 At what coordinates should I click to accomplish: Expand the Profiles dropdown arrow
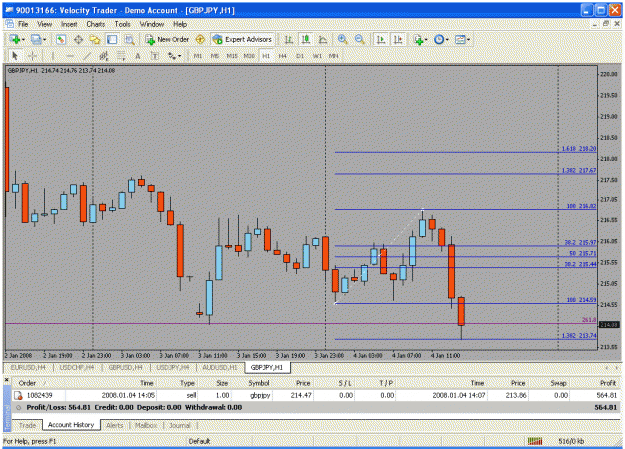(x=45, y=40)
